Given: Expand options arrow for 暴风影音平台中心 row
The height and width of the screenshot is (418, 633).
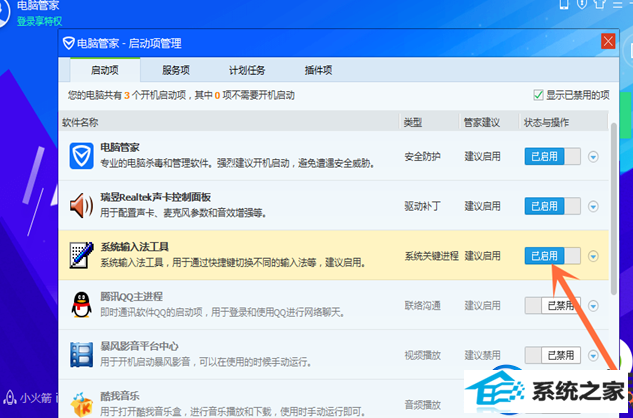Looking at the screenshot, I should tap(593, 355).
